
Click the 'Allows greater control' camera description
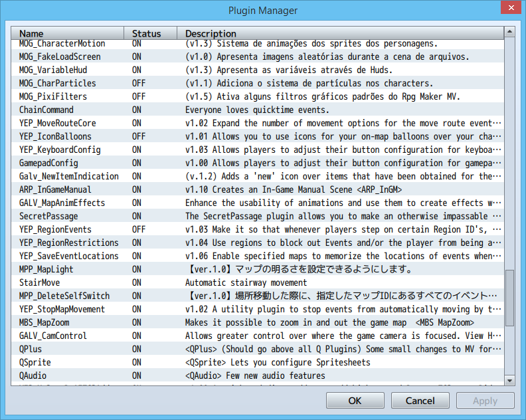pyautogui.click(x=343, y=336)
